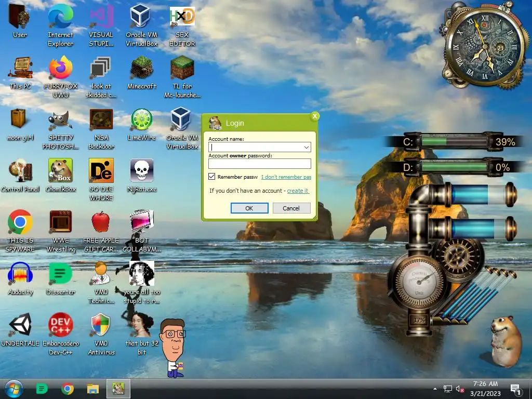Launch the UNDERTALE Unity shortcut
The image size is (532, 399).
pyautogui.click(x=20, y=330)
